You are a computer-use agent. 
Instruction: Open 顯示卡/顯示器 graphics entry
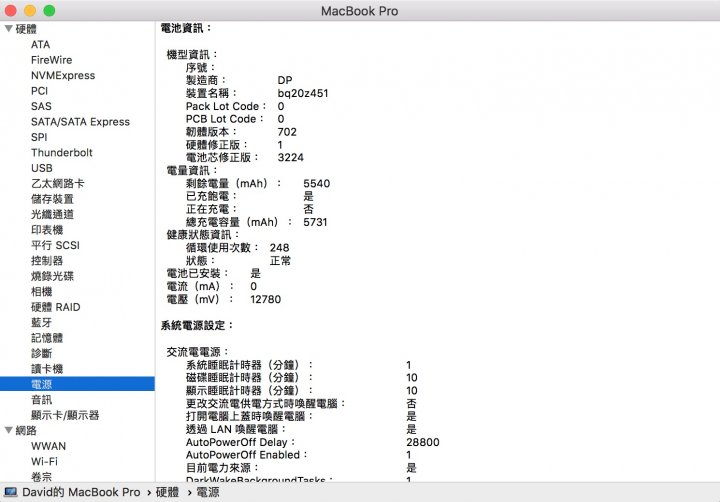(x=65, y=415)
